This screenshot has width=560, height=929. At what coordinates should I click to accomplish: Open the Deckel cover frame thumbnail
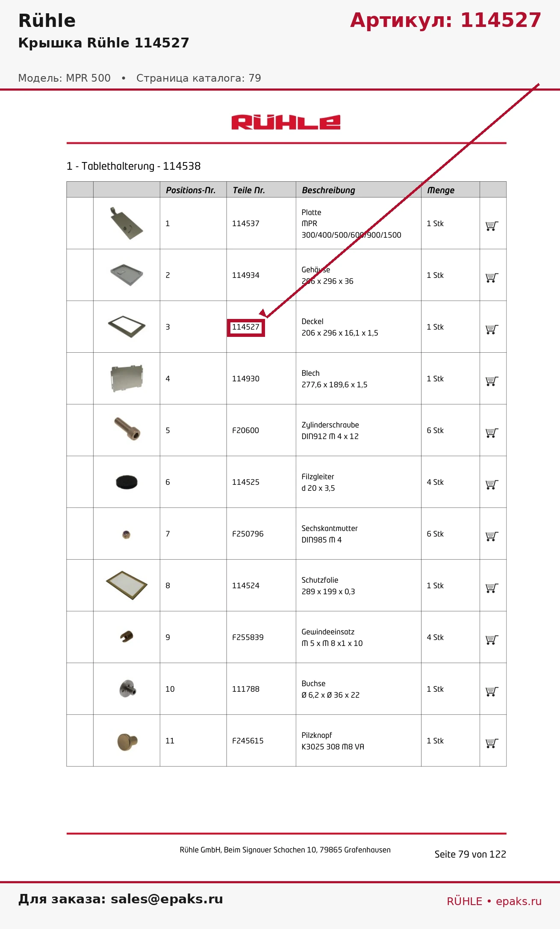coord(127,327)
